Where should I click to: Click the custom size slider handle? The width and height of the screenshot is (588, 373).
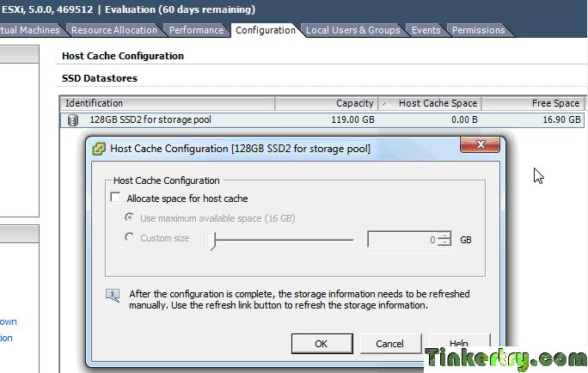click(211, 241)
